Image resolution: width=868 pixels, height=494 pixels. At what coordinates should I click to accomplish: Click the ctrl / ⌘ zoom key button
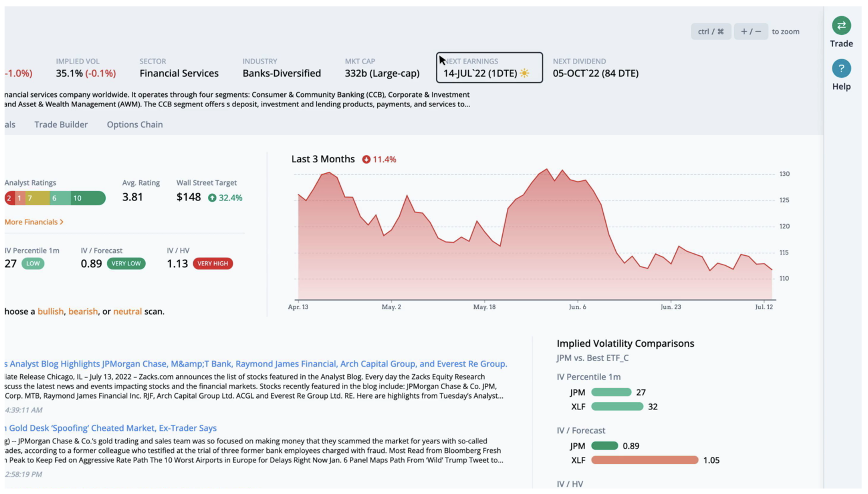tap(711, 32)
